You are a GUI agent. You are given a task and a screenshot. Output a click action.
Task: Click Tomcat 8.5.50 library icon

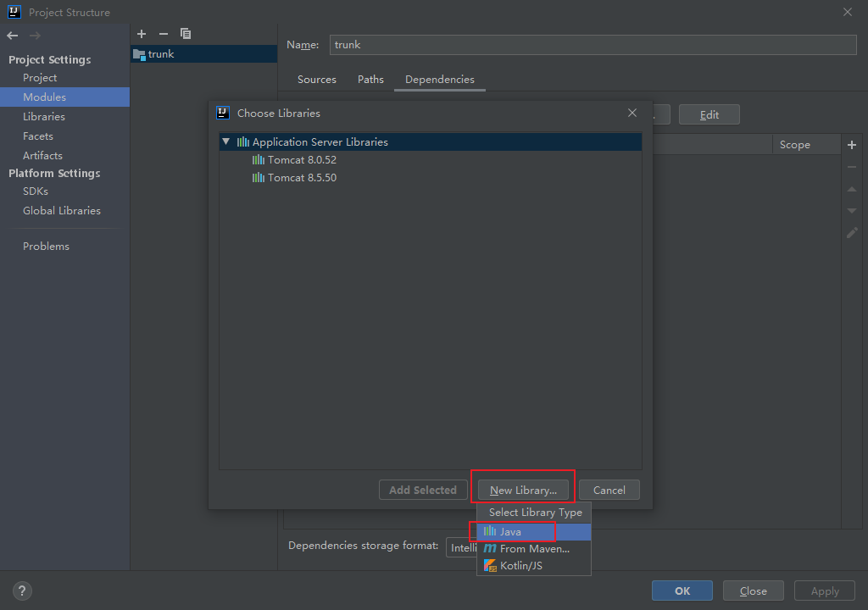259,178
